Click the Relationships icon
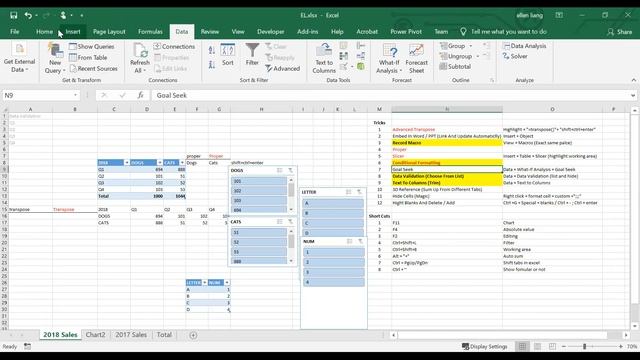This screenshot has width=640, height=360. click(x=361, y=56)
